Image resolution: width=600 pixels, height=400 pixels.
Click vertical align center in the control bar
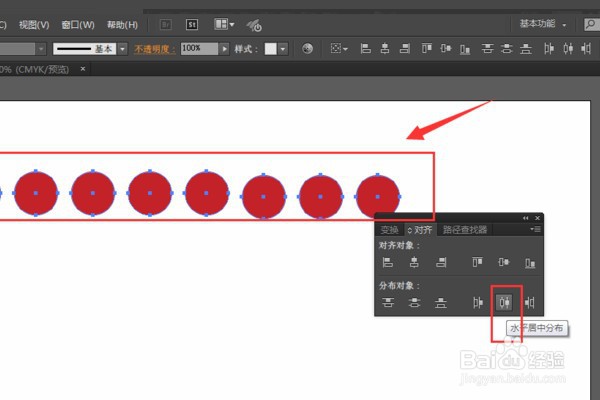point(445,49)
